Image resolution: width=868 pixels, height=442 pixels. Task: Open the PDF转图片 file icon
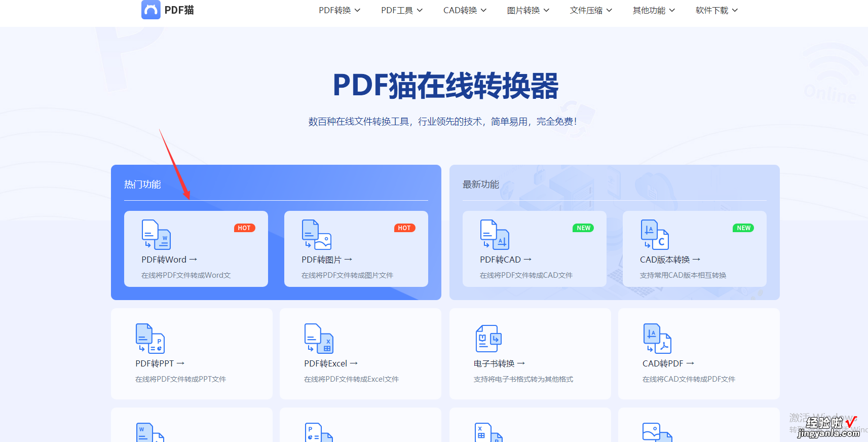coord(316,235)
